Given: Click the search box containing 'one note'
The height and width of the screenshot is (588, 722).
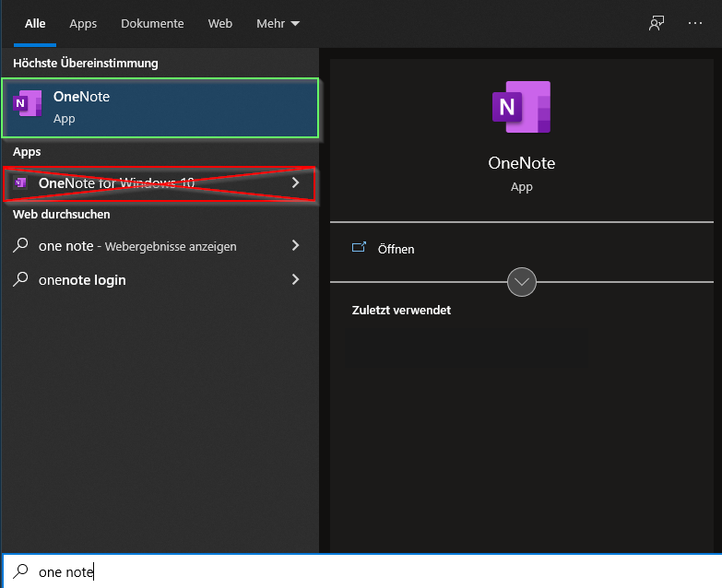Looking at the screenshot, I should pyautogui.click(x=361, y=571).
